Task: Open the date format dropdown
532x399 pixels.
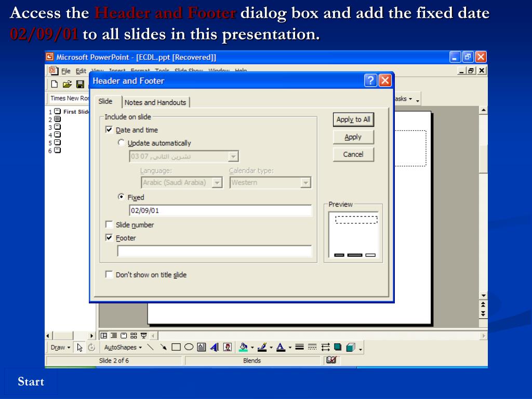Action: point(233,156)
